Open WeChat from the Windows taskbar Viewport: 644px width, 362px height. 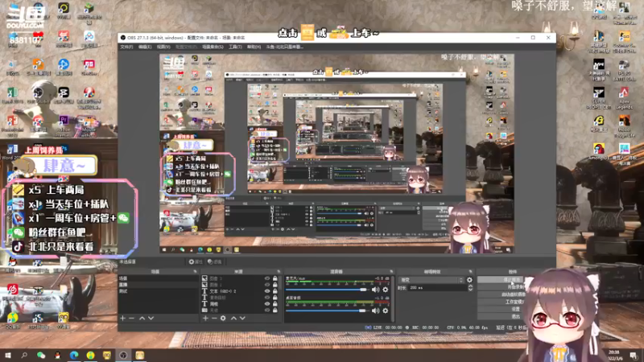(41, 355)
